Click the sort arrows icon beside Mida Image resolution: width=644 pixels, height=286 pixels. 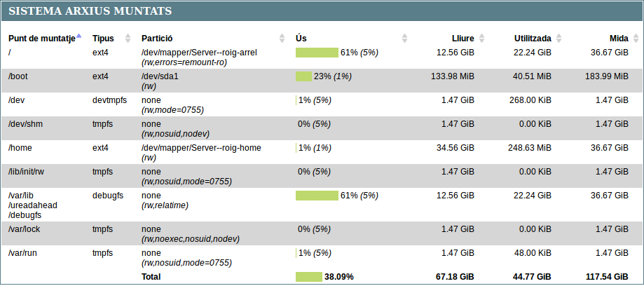pos(635,38)
